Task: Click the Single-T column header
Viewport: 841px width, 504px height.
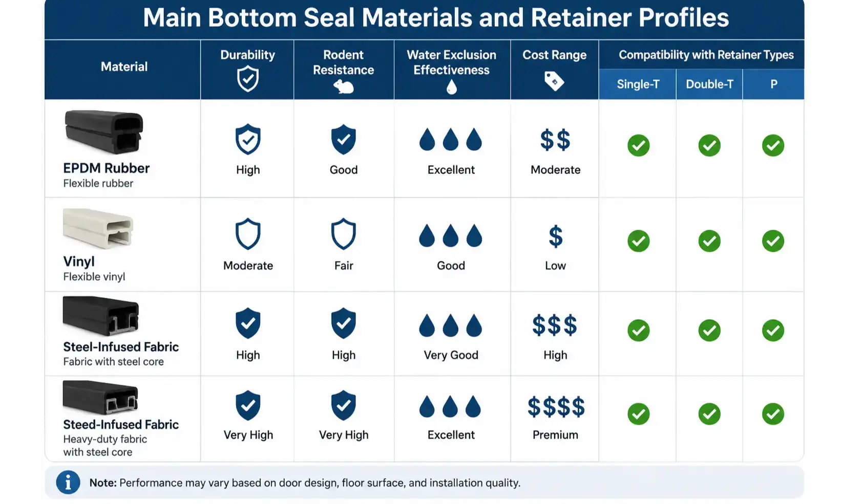Action: pyautogui.click(x=638, y=84)
